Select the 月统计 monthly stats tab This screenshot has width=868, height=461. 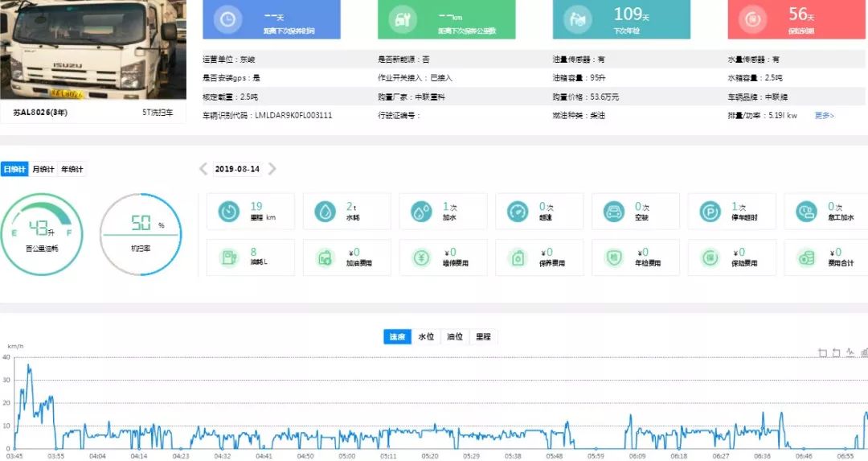tap(43, 169)
